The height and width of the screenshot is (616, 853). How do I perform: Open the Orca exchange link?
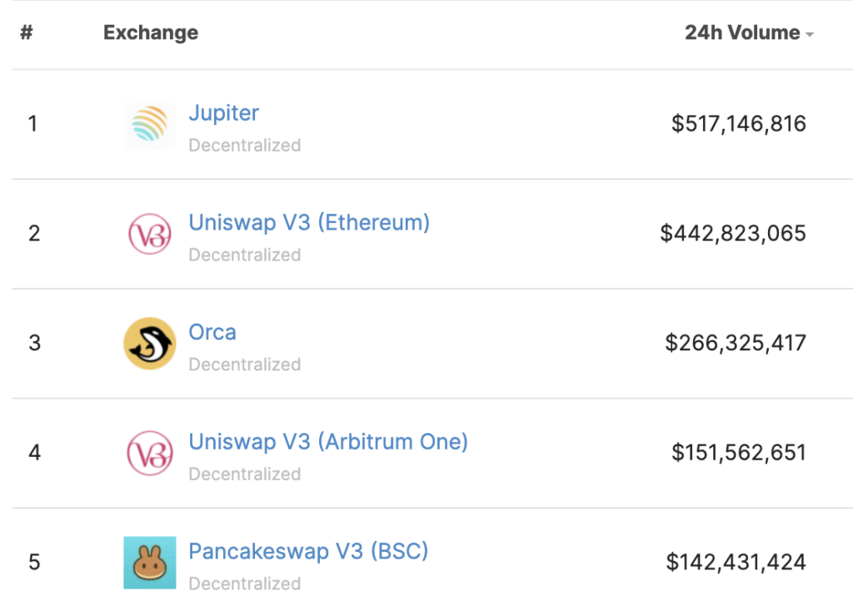pos(212,332)
